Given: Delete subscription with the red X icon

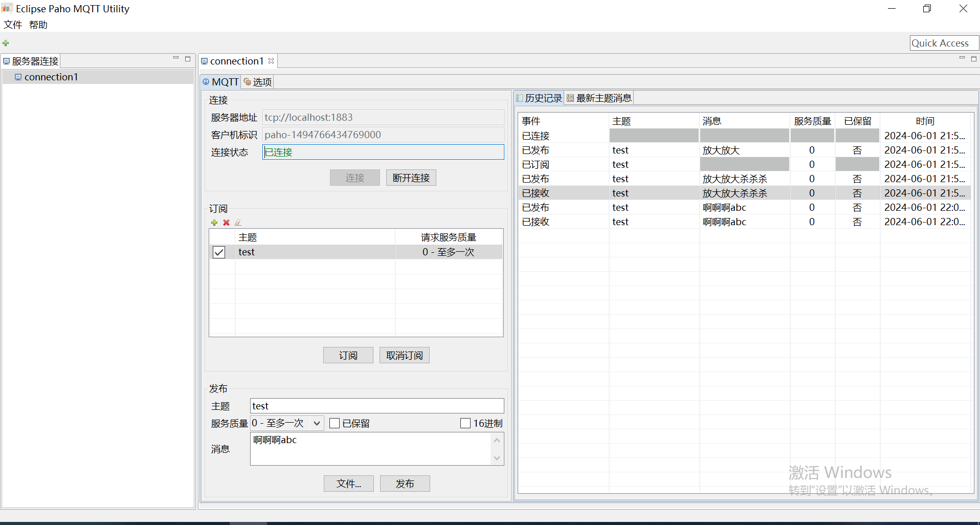Looking at the screenshot, I should click(x=226, y=223).
